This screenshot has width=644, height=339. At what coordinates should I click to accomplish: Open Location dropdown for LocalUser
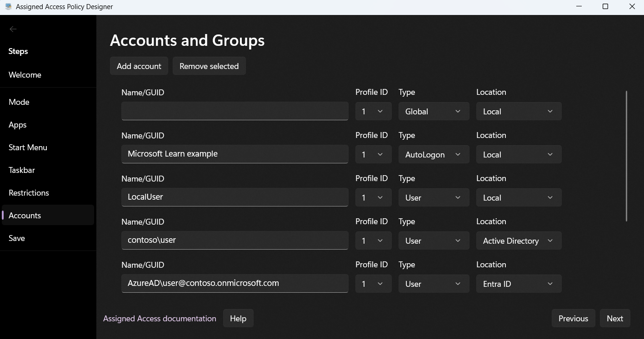pyautogui.click(x=519, y=197)
